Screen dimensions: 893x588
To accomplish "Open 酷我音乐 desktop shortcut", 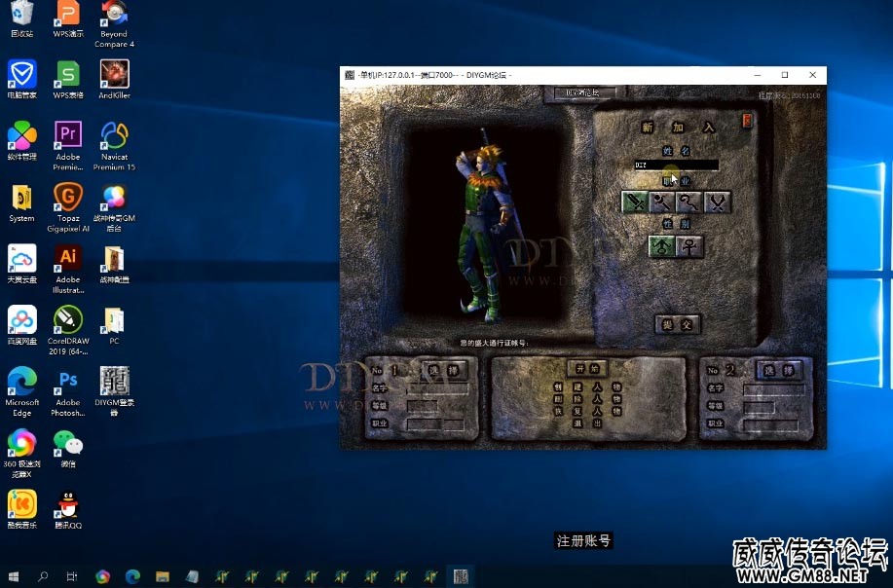I will 21,509.
